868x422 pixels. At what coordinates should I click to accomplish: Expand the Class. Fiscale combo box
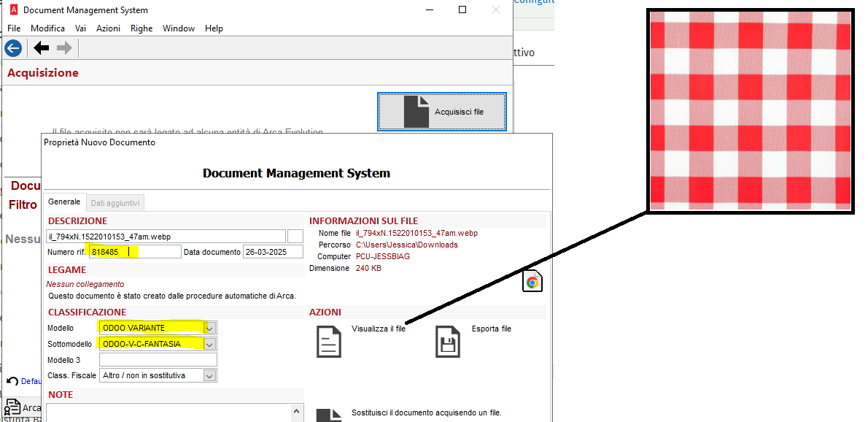pos(210,375)
